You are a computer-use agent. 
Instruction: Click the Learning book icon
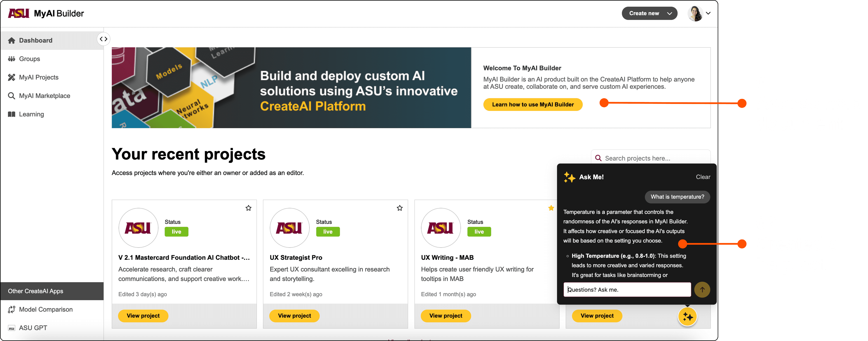tap(11, 114)
